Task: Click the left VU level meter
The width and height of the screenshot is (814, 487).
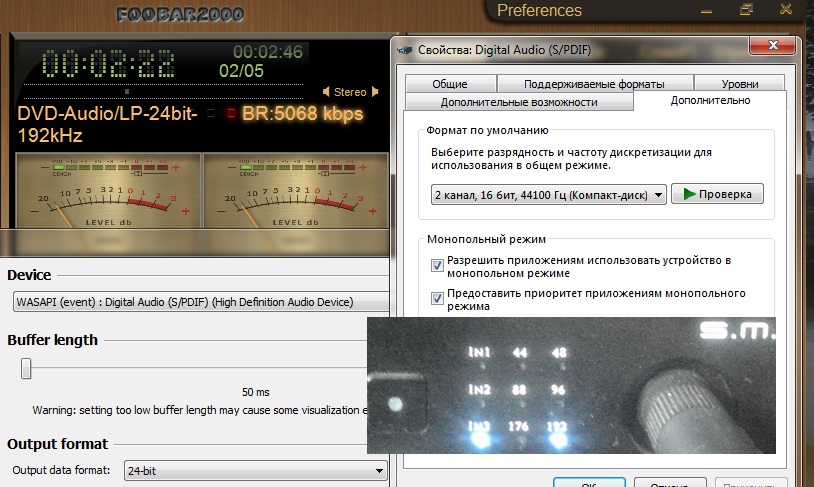Action: pos(105,189)
